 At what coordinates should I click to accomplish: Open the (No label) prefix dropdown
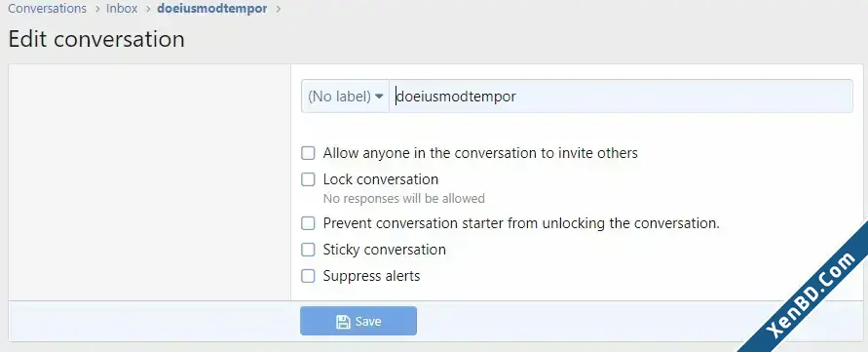pos(346,96)
